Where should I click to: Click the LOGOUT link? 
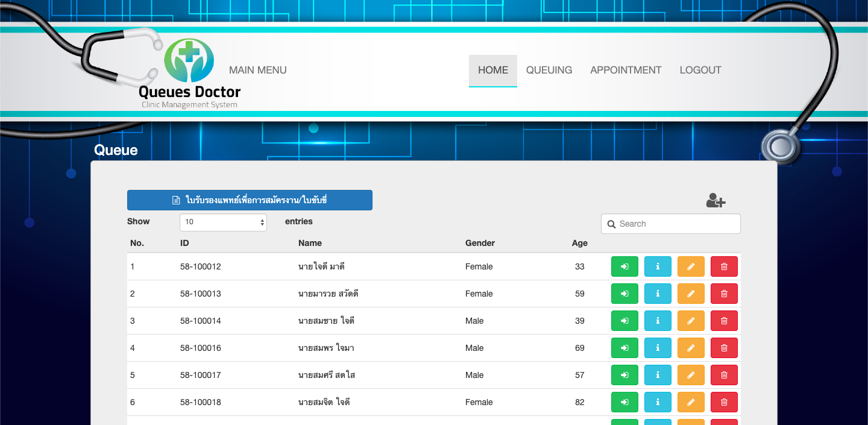pos(700,70)
